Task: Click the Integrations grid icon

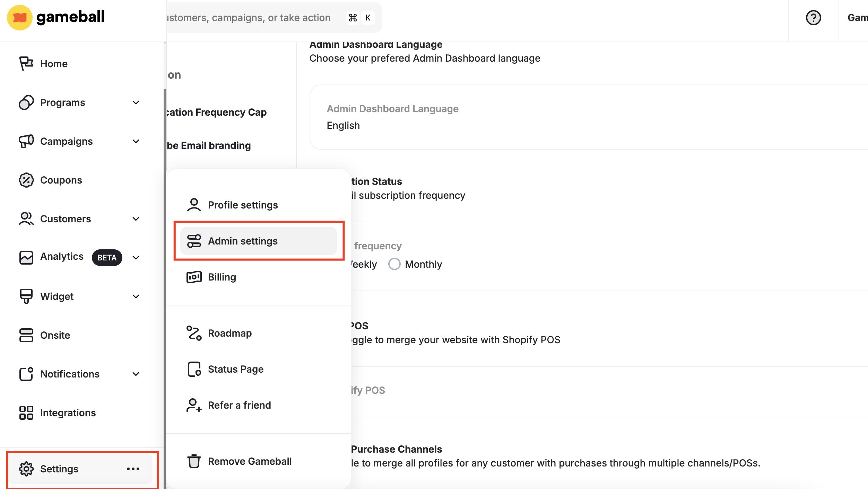Action: click(26, 412)
